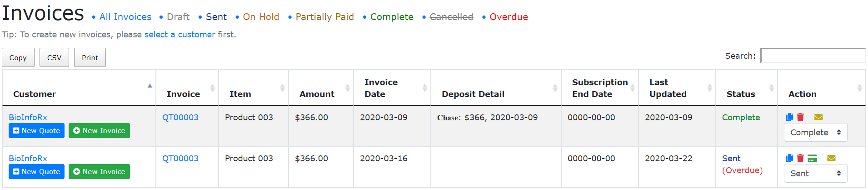Click the envelope icon in the Sent invoice row
Screen dimensions: 868x190
coord(831,158)
